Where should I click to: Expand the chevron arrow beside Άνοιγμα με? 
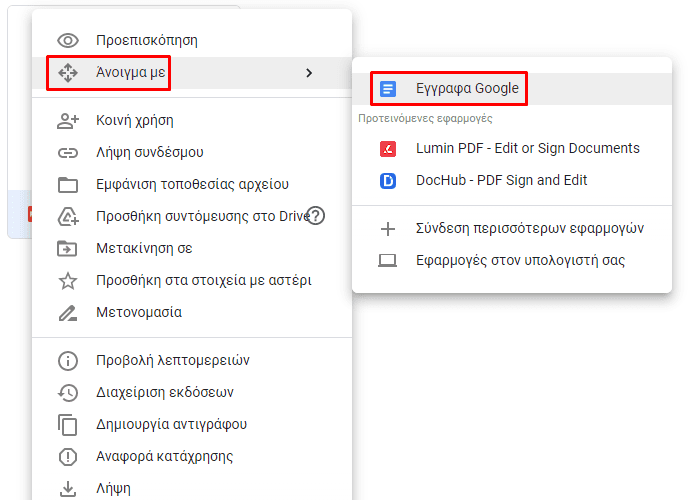click(x=309, y=73)
